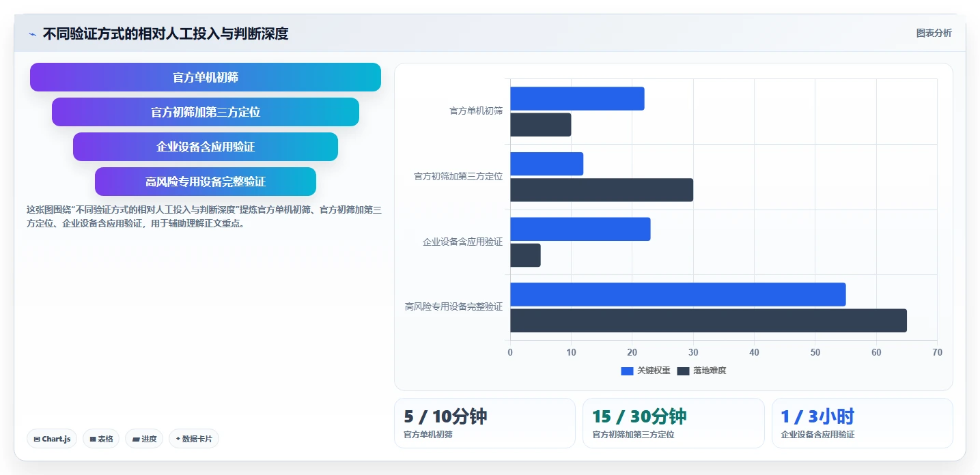
Task: Click the chart icon beside the title
Action: tap(32, 34)
